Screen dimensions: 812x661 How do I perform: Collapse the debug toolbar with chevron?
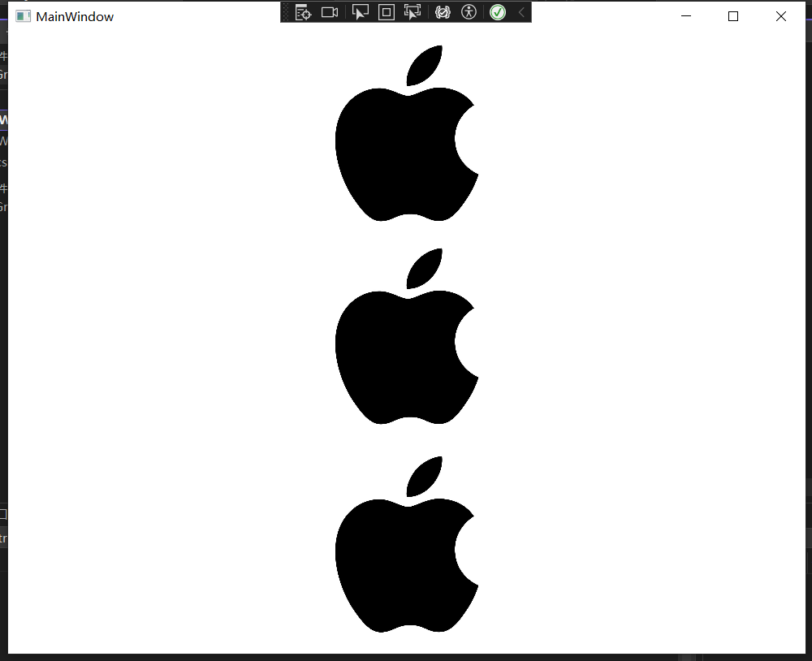(x=521, y=12)
